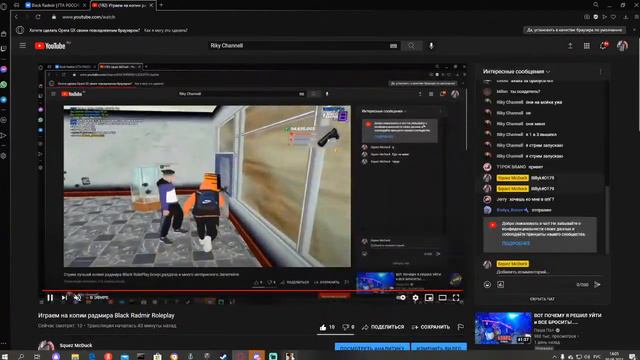
Task: Switch to miniplayer mode
Action: tap(429, 298)
